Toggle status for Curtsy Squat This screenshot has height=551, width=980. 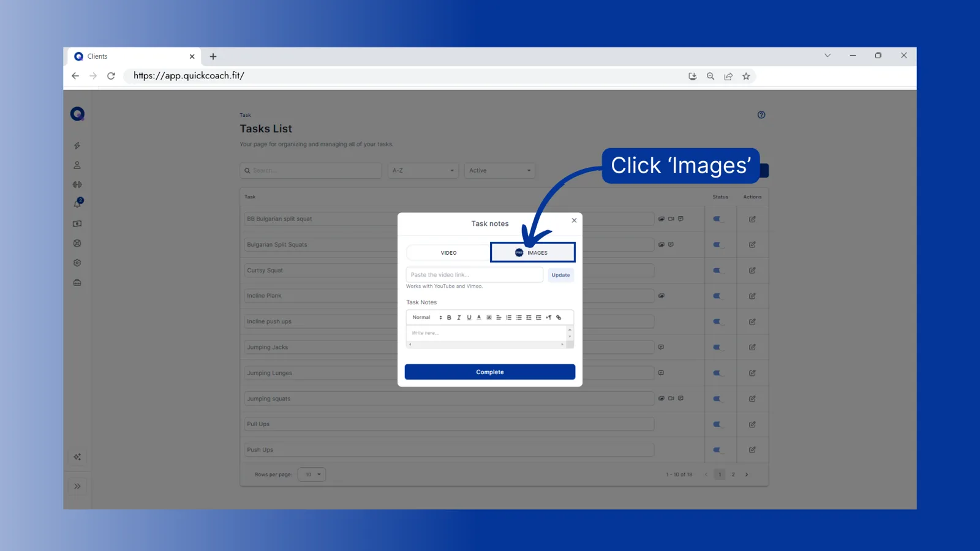(x=717, y=271)
